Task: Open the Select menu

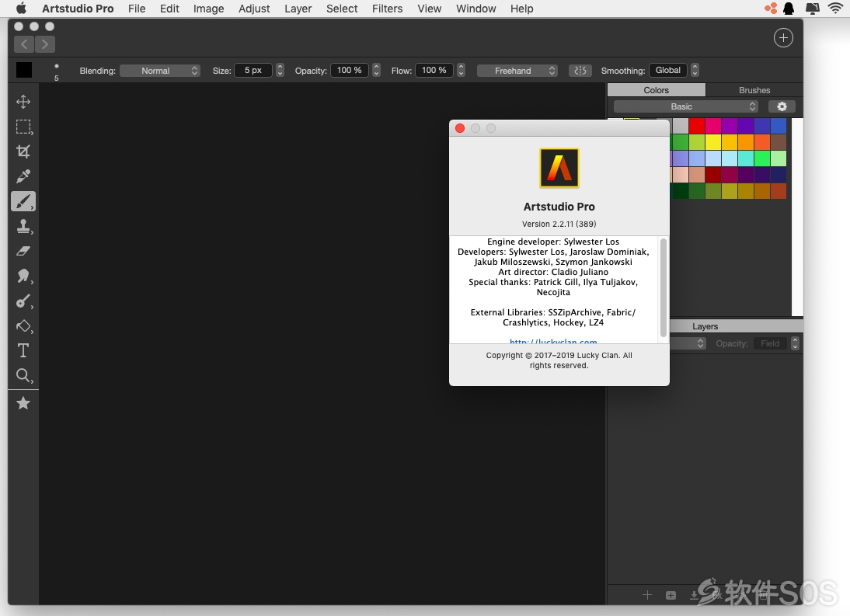Action: pyautogui.click(x=342, y=8)
